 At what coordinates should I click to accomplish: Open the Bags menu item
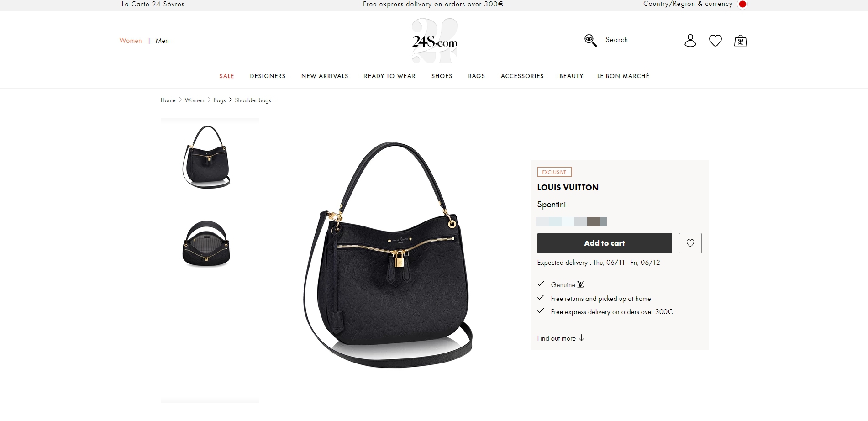pyautogui.click(x=477, y=76)
